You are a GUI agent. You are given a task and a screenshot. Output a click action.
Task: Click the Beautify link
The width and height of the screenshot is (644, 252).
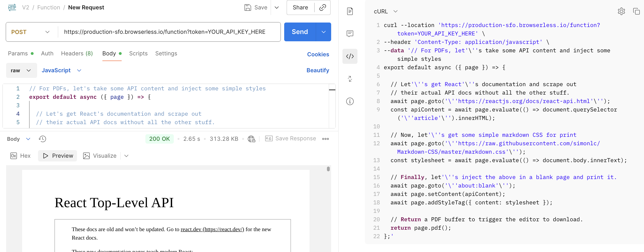click(318, 70)
